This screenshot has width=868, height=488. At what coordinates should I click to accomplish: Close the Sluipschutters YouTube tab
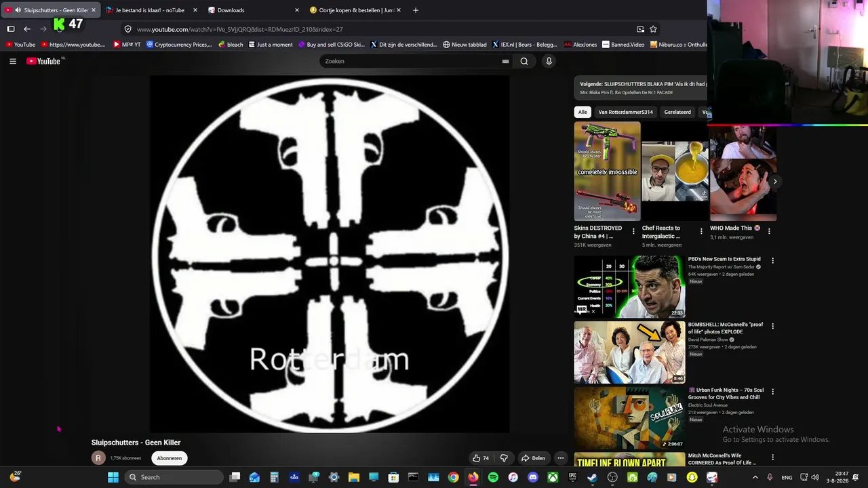pyautogui.click(x=94, y=10)
